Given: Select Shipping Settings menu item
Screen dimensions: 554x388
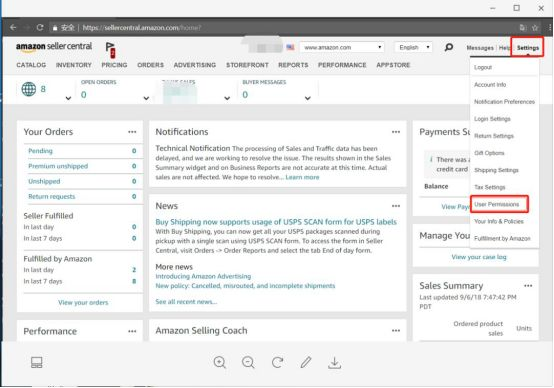Looking at the screenshot, I should (496, 170).
